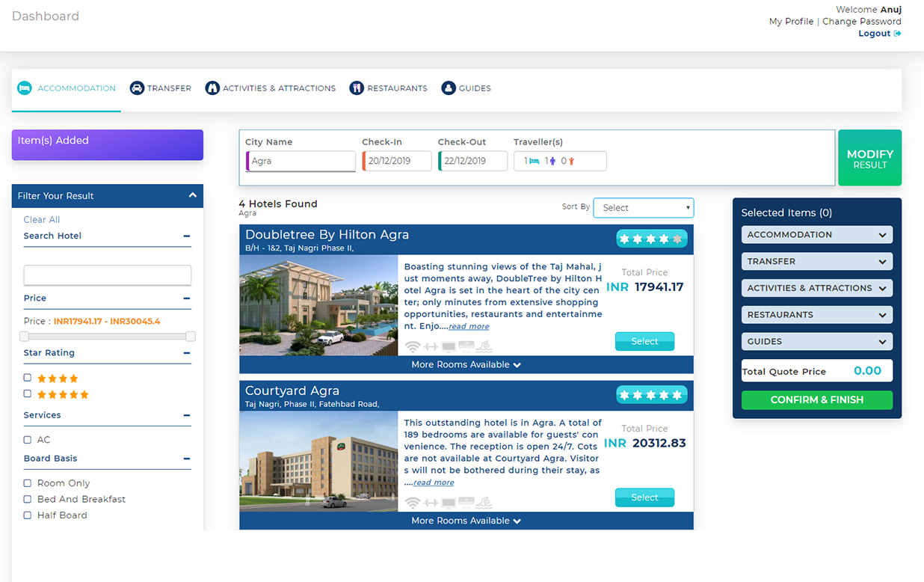This screenshot has width=924, height=582.
Task: Click the TV icon for Doubletree hotel
Action: [x=449, y=346]
